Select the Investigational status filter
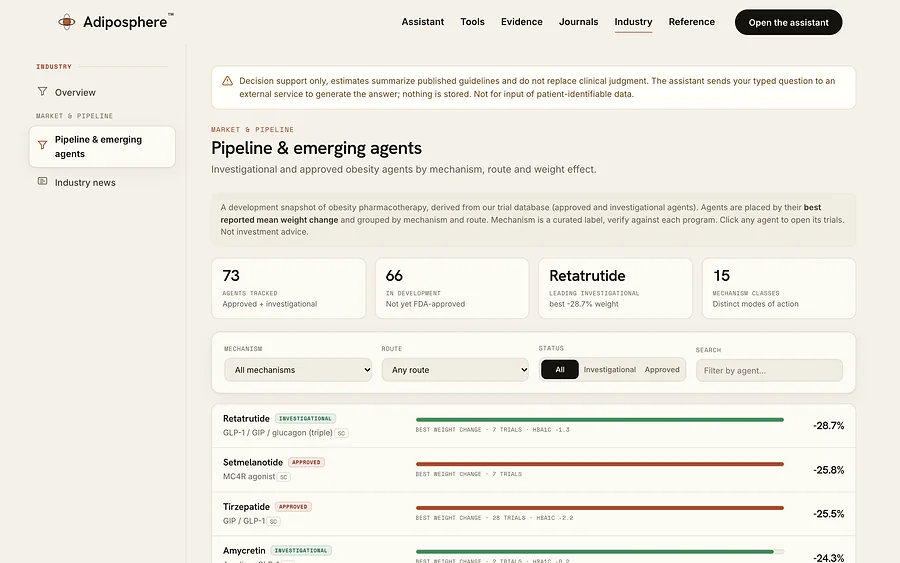This screenshot has width=900, height=563. coord(610,370)
